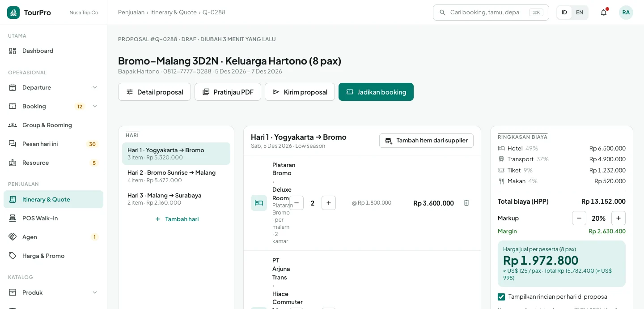
Task: Click the Rp 1.972.800 price per pax
Action: pos(541,260)
